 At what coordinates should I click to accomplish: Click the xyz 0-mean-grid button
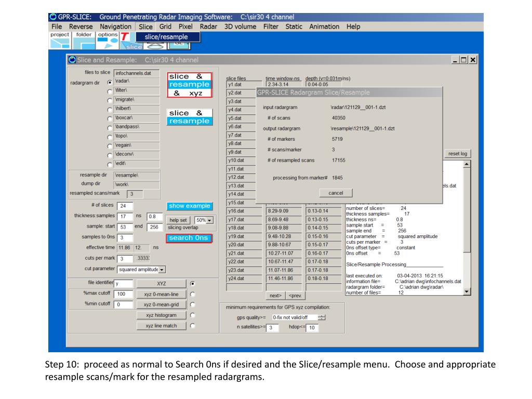pos(162,304)
